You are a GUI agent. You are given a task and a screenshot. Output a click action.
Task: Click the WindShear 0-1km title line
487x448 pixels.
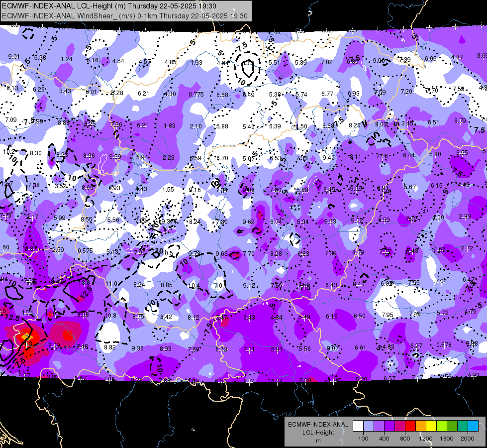click(x=125, y=16)
